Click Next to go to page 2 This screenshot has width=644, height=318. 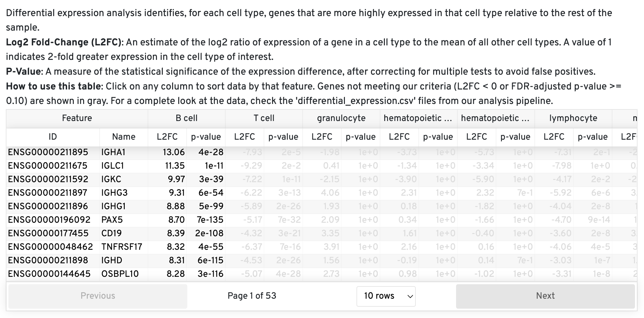[545, 296]
